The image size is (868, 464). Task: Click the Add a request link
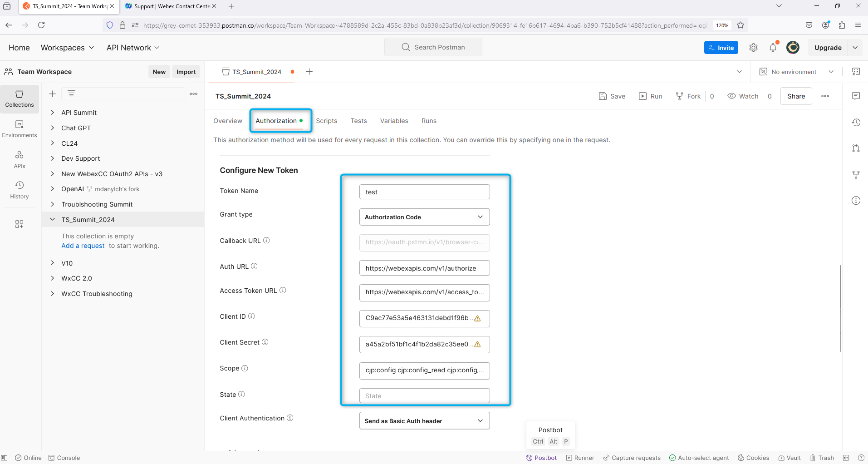pos(83,246)
